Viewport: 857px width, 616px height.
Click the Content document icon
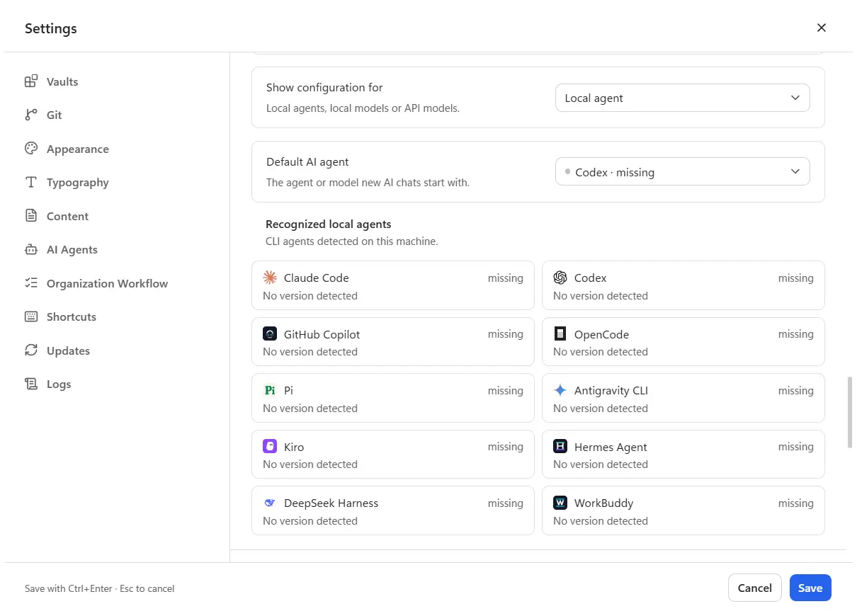31,216
